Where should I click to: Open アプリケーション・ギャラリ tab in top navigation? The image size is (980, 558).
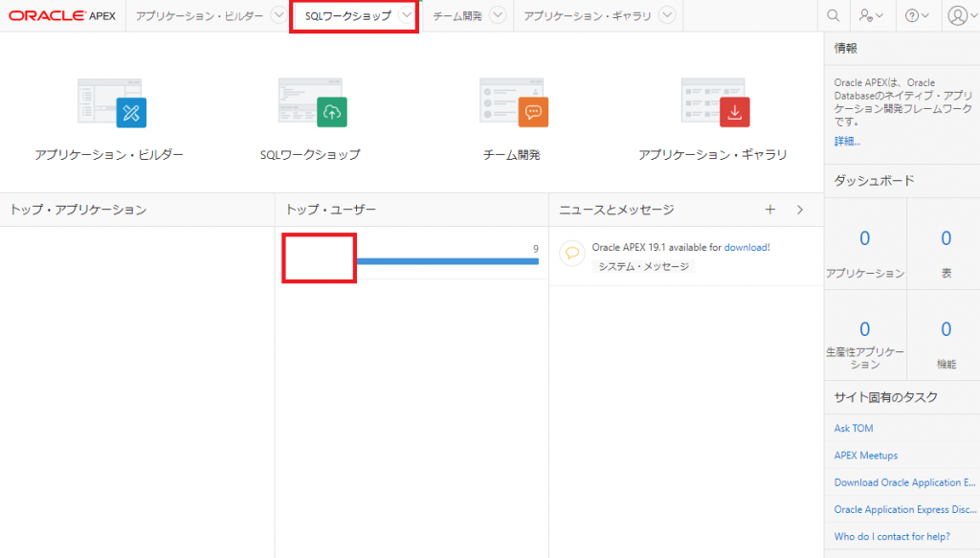(x=588, y=16)
